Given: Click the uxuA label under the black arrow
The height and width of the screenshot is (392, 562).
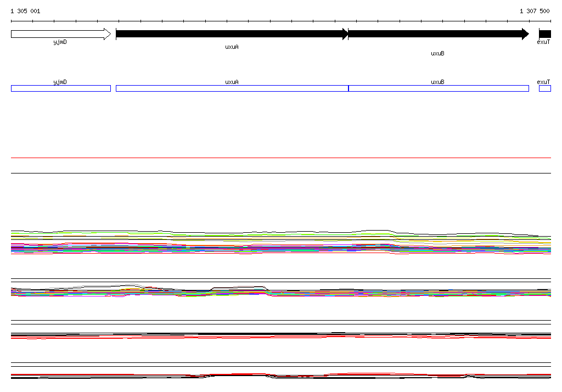Looking at the screenshot, I should (232, 47).
